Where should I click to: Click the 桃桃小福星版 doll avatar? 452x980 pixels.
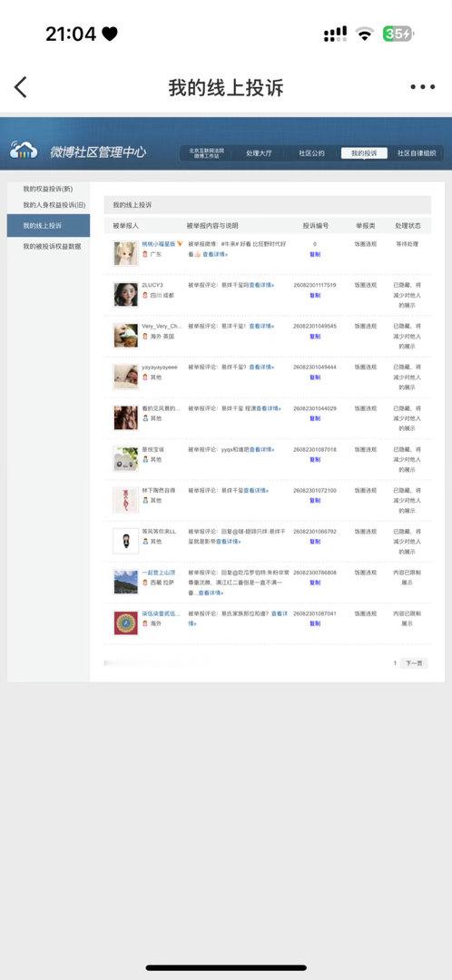[x=125, y=253]
